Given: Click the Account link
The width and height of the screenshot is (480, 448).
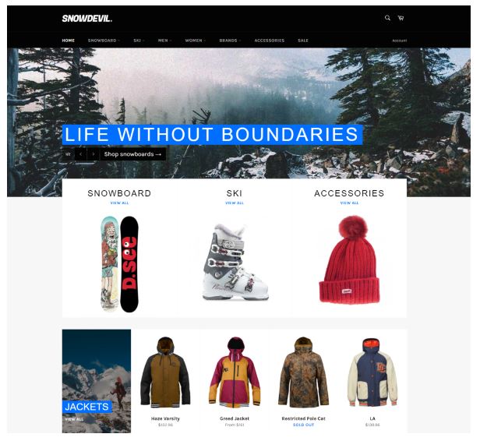Looking at the screenshot, I should (400, 41).
